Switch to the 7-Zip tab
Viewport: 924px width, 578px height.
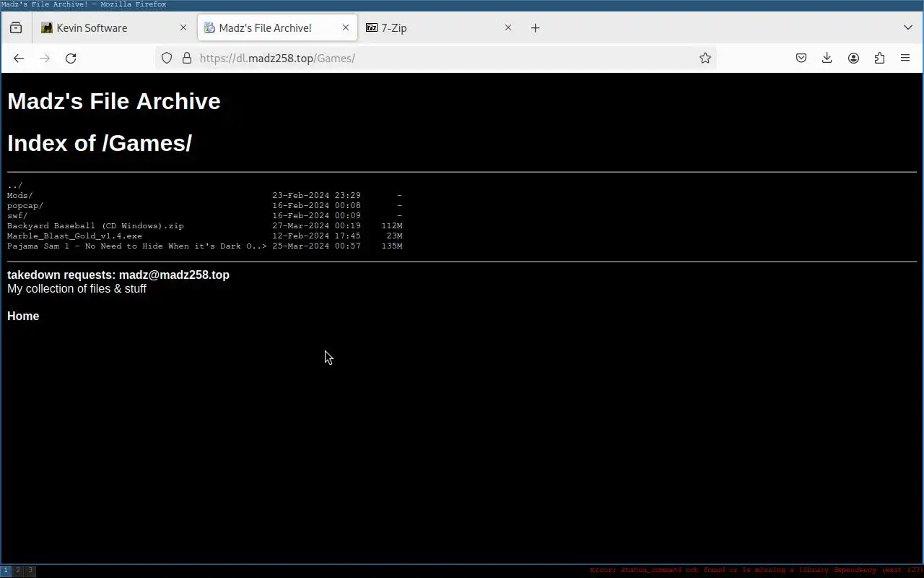(439, 27)
